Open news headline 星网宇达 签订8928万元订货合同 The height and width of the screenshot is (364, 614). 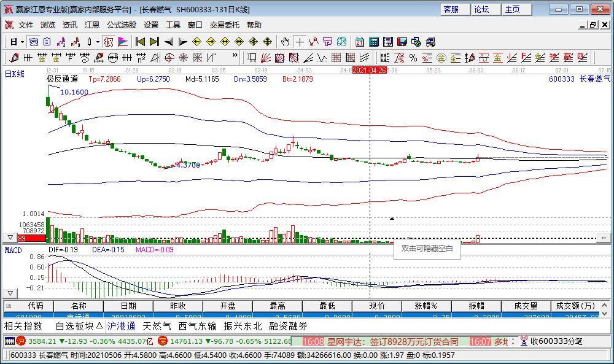click(x=392, y=342)
